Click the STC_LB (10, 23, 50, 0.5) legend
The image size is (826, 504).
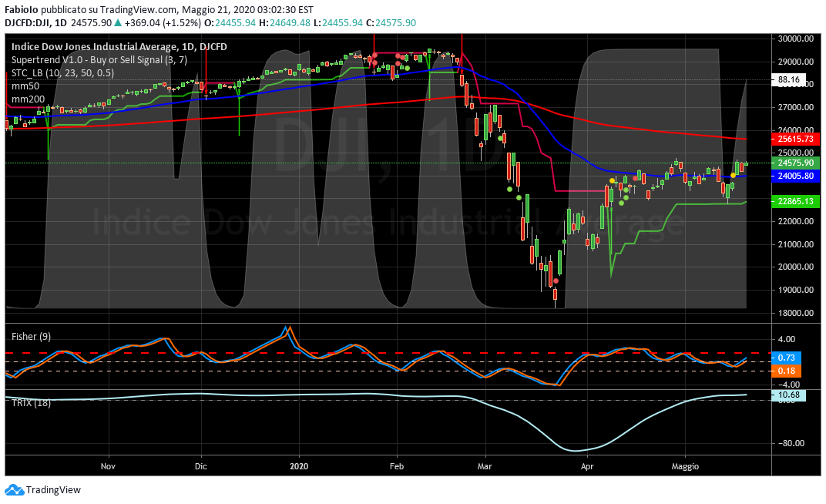coord(62,72)
